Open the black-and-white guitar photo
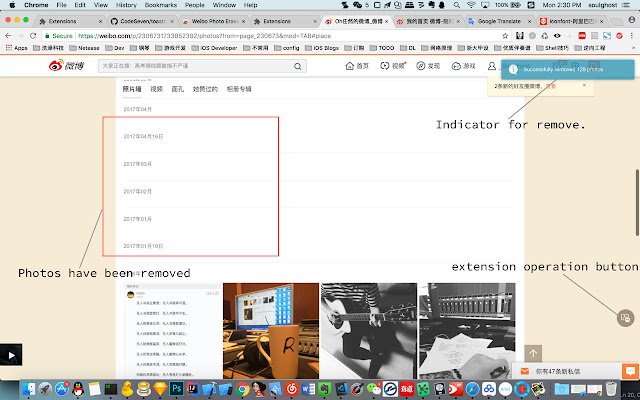640x400 pixels. pos(369,331)
